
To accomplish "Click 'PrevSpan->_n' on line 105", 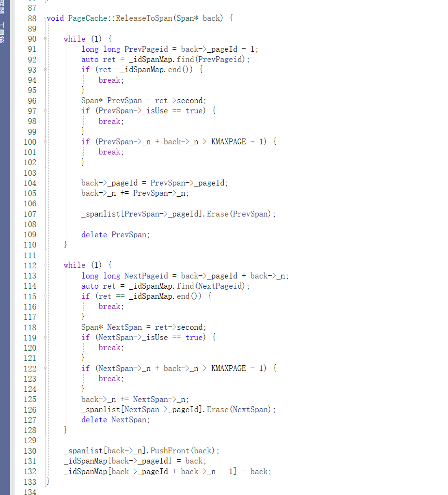I will point(159,193).
